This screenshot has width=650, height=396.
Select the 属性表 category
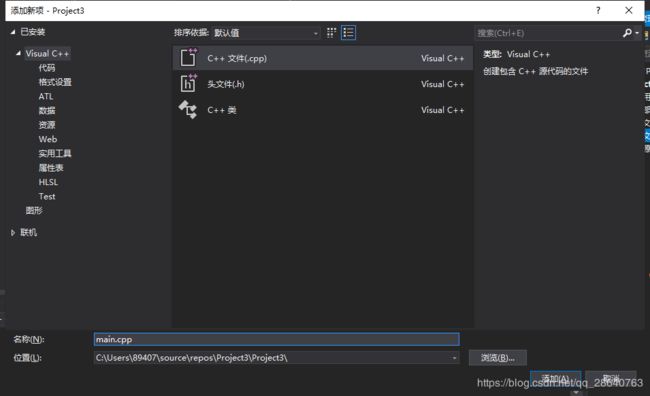click(x=51, y=168)
